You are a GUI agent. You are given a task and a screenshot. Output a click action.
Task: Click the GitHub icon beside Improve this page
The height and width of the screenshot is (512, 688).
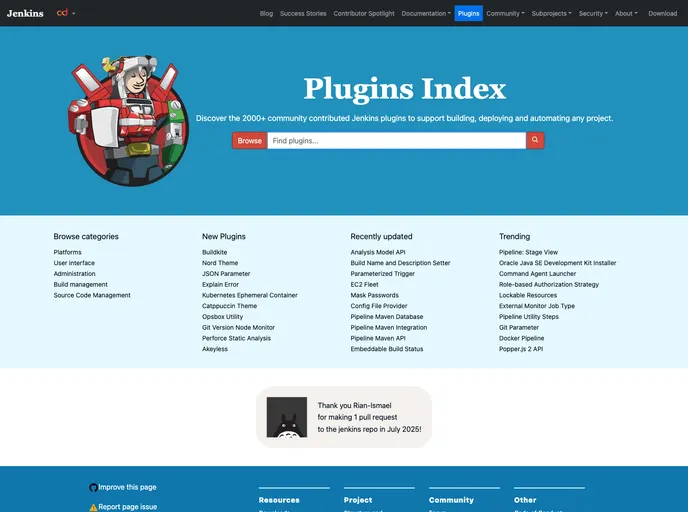point(93,487)
